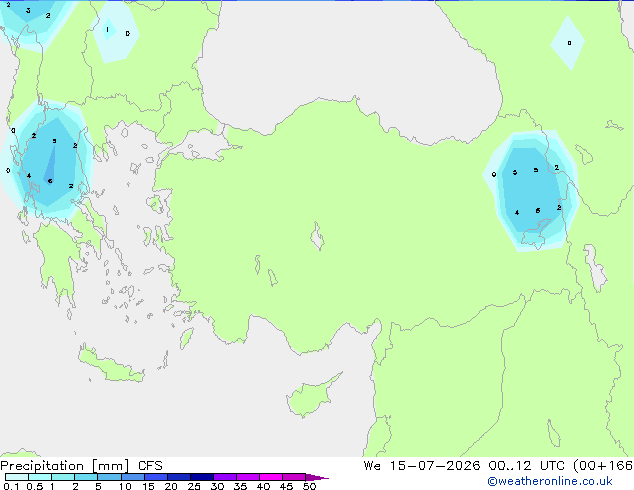Pick the 10–15 mm legend swatch
The width and height of the screenshot is (634, 490).
(x=132, y=477)
